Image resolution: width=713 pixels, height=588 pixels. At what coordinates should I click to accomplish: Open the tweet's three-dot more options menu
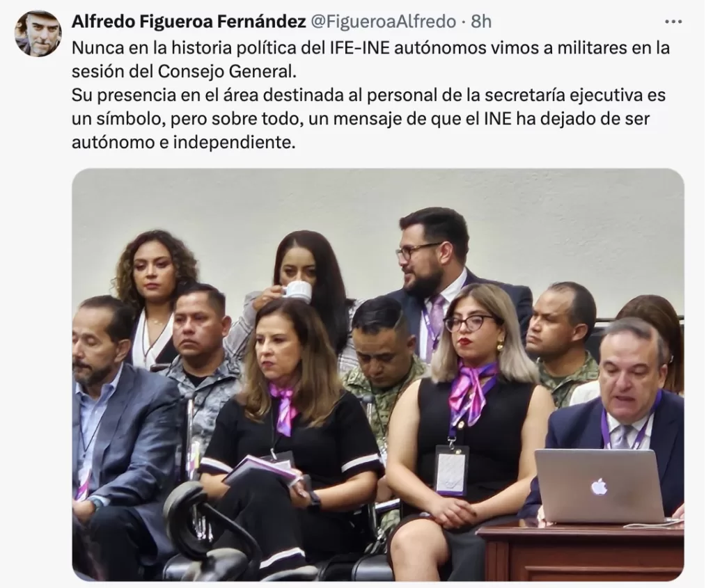673,22
